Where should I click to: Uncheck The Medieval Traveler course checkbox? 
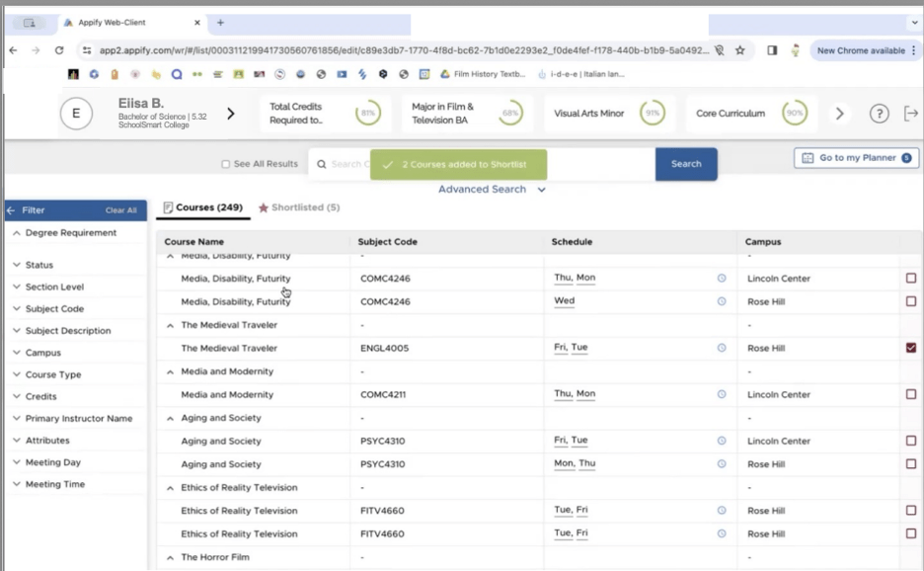pos(910,348)
